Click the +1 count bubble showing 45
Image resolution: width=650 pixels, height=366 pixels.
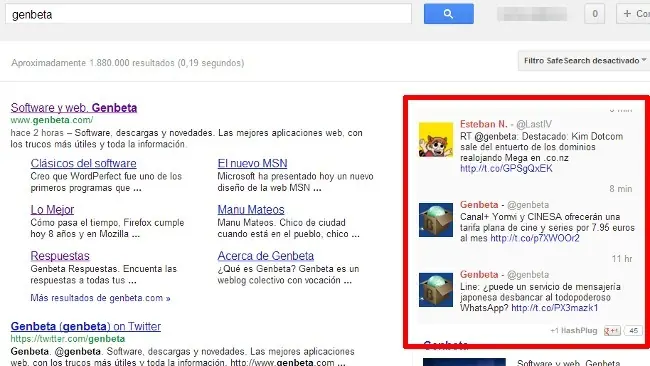click(x=633, y=331)
